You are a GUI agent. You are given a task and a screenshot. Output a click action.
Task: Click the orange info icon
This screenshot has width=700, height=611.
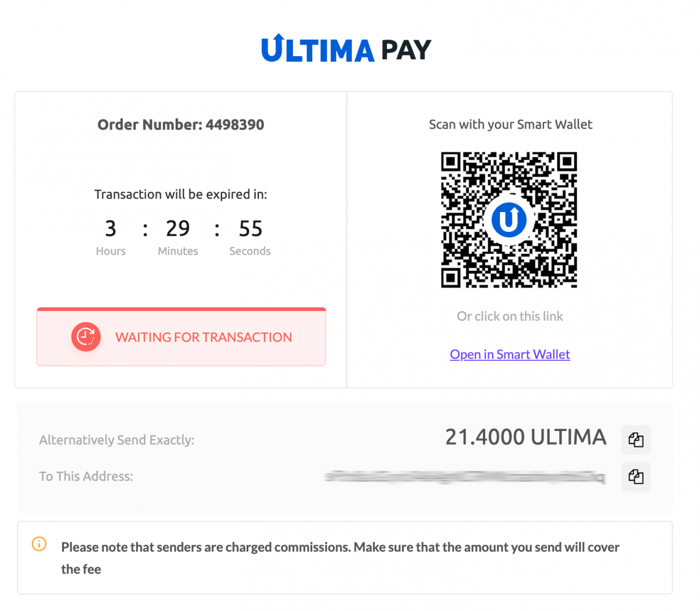point(39,544)
